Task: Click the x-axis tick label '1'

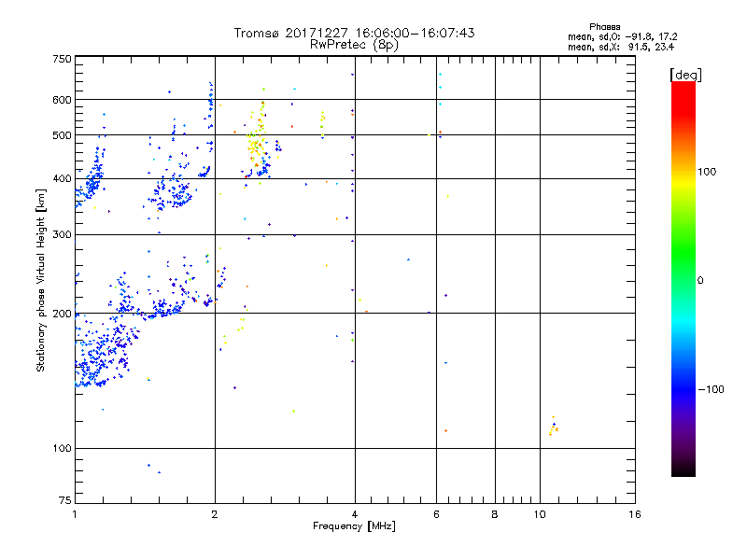Action: (75, 514)
